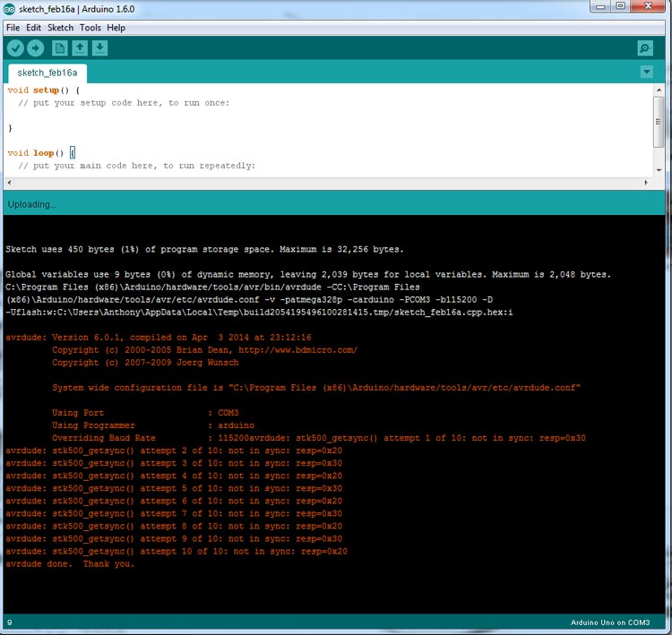672x635 pixels.
Task: Open the Serial Monitor magnifier icon
Action: (645, 48)
